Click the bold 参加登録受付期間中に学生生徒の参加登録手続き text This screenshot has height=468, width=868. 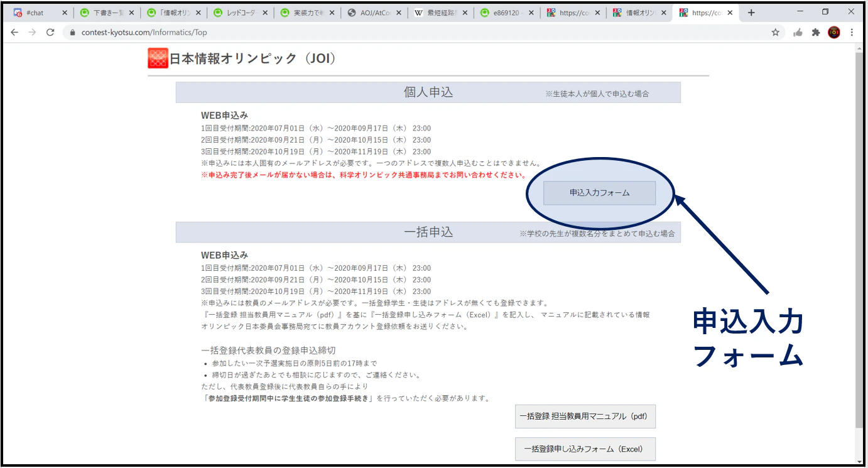288,398
